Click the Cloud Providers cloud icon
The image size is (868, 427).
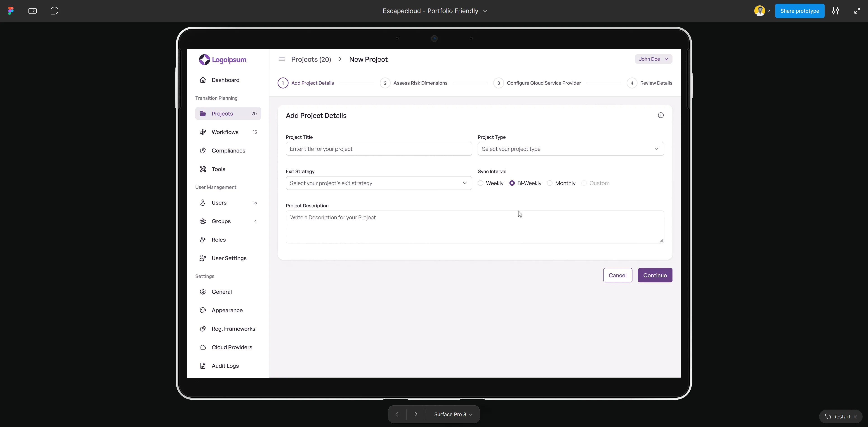(x=203, y=347)
